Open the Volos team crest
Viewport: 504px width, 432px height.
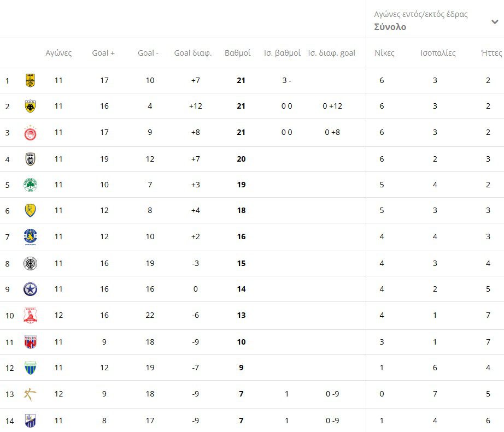pos(30,342)
